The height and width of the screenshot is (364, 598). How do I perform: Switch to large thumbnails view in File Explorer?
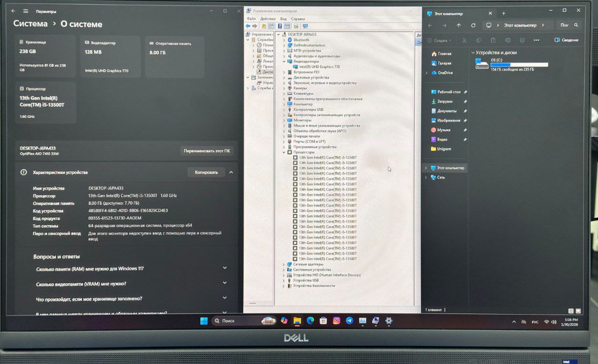coord(578,311)
